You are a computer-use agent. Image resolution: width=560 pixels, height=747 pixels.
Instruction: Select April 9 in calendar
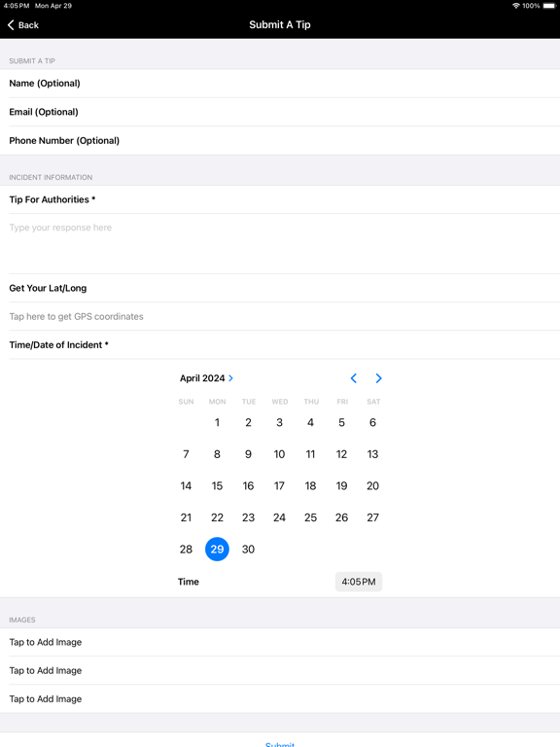tap(248, 454)
